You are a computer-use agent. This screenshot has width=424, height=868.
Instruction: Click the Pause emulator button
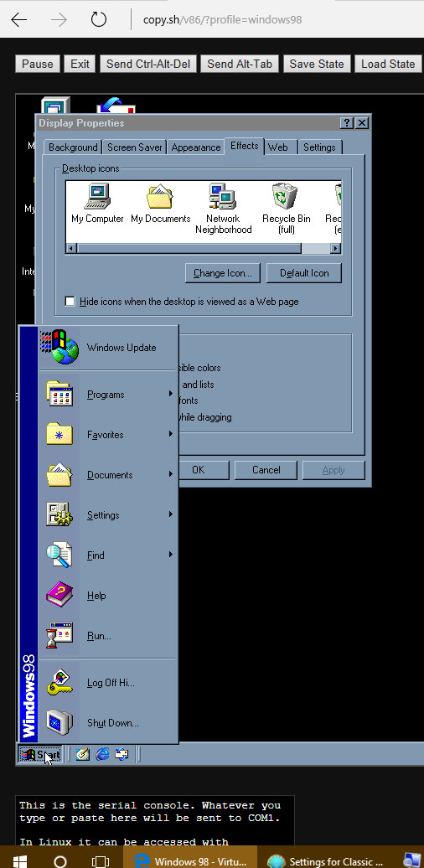[x=38, y=64]
